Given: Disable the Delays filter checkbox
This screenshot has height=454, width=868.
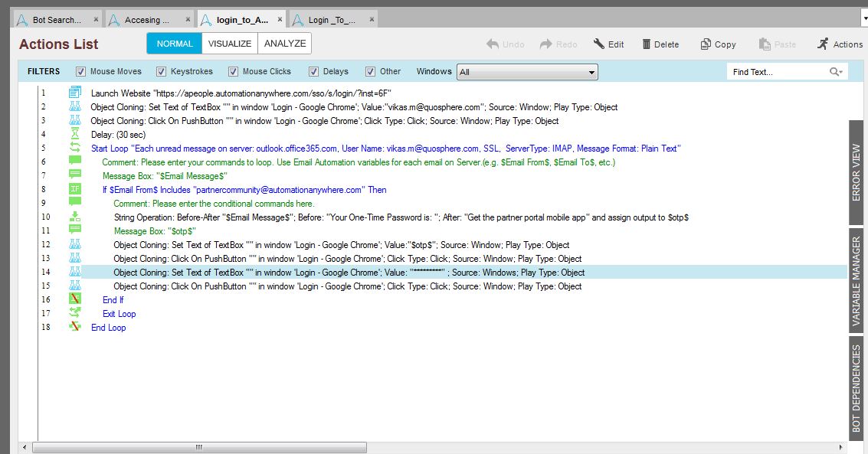Looking at the screenshot, I should tap(313, 72).
